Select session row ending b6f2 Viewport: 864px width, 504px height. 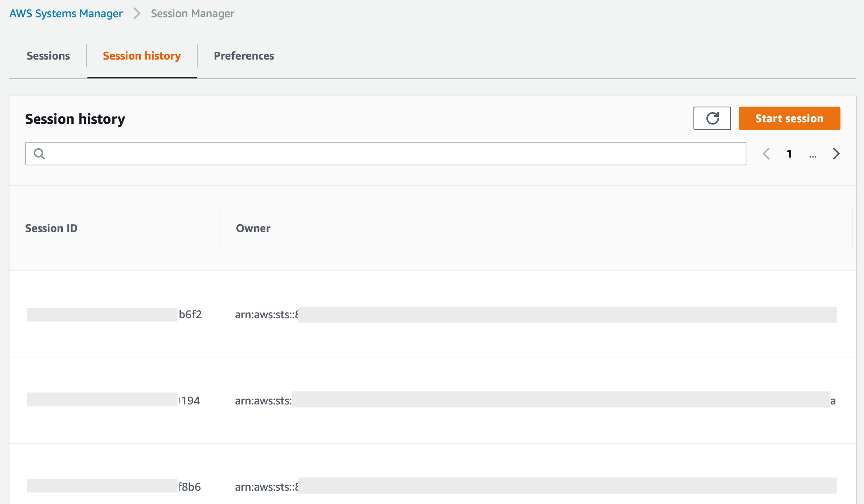[190, 314]
